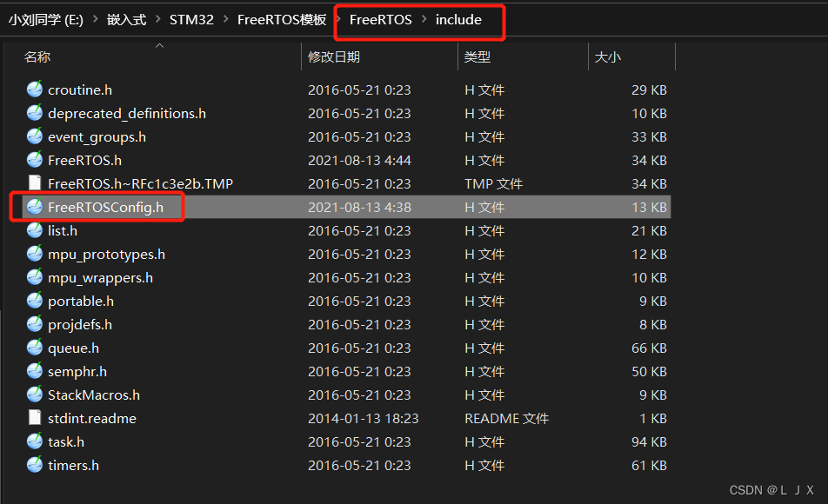Click the croutine.h file icon
The height and width of the screenshot is (504, 828).
(35, 90)
